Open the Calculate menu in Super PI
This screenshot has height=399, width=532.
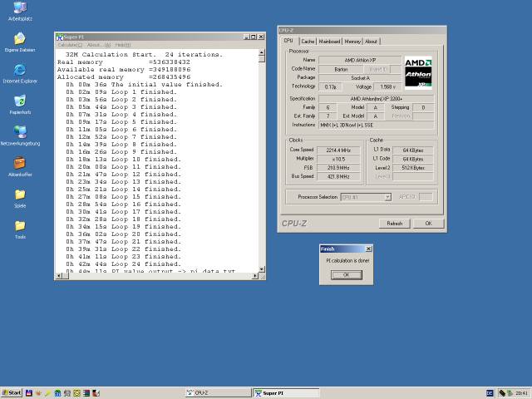70,45
